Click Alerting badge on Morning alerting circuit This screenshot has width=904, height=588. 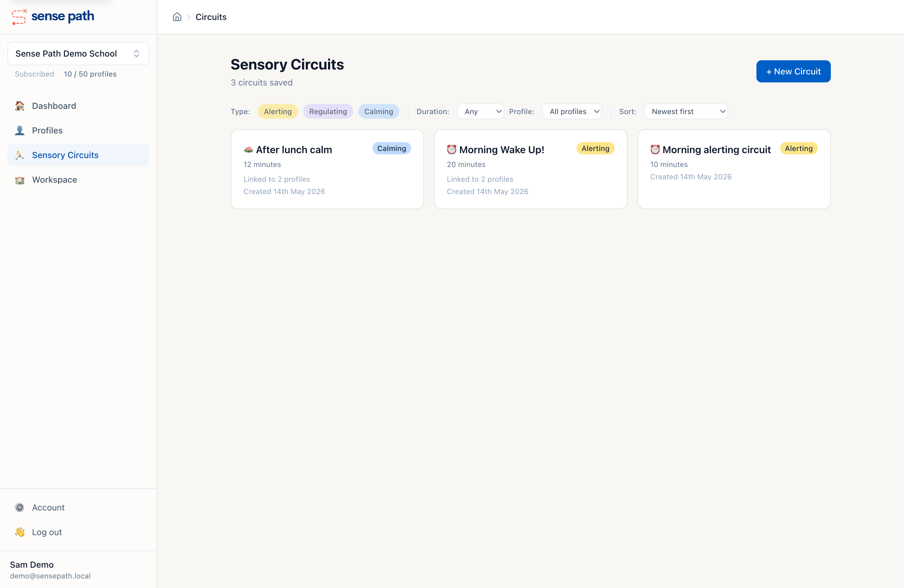coord(799,149)
